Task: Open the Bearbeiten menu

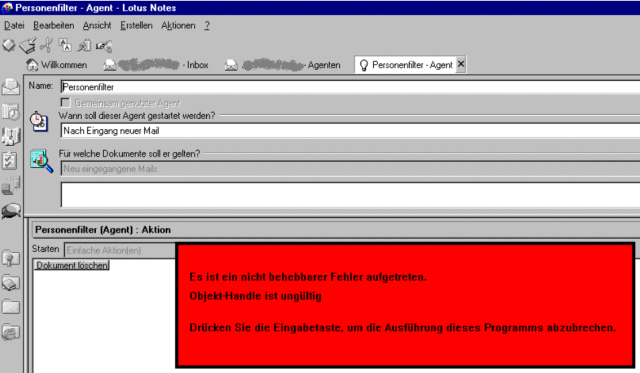Action: coord(54,25)
